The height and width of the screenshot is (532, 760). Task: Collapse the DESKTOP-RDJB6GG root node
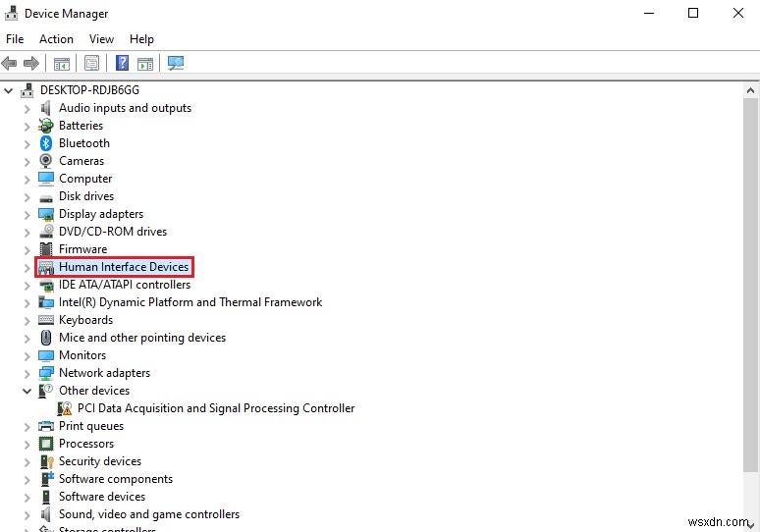click(x=8, y=90)
